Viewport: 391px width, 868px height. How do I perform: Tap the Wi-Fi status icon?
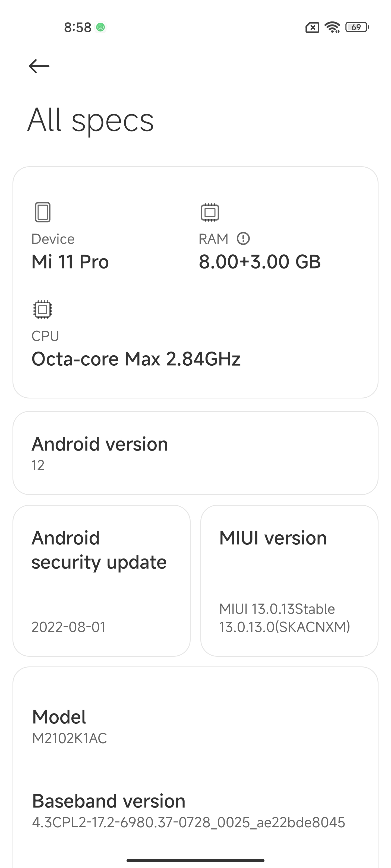[332, 27]
